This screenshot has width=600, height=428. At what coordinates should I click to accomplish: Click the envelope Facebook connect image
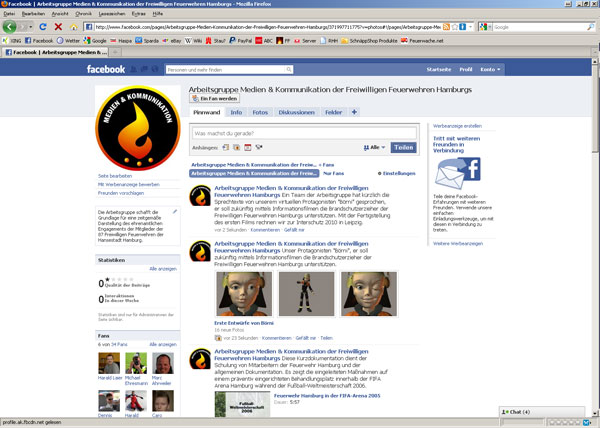pyautogui.click(x=456, y=170)
